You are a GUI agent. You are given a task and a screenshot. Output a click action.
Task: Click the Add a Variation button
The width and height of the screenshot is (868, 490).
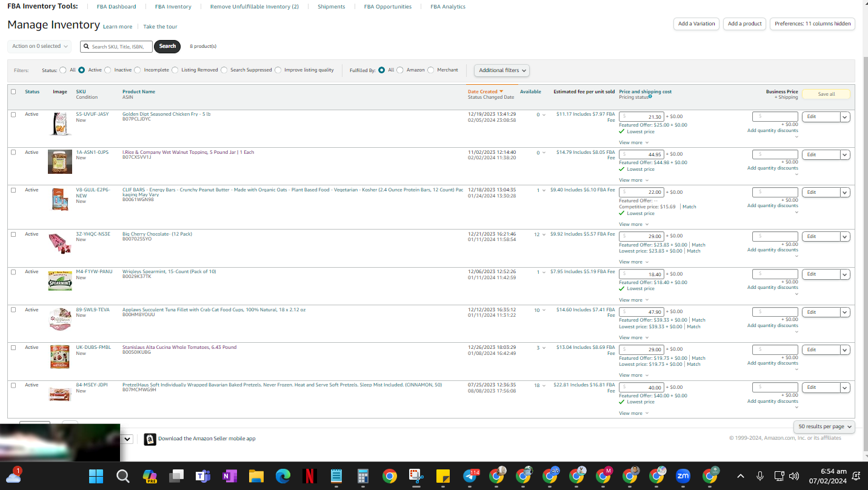point(696,24)
